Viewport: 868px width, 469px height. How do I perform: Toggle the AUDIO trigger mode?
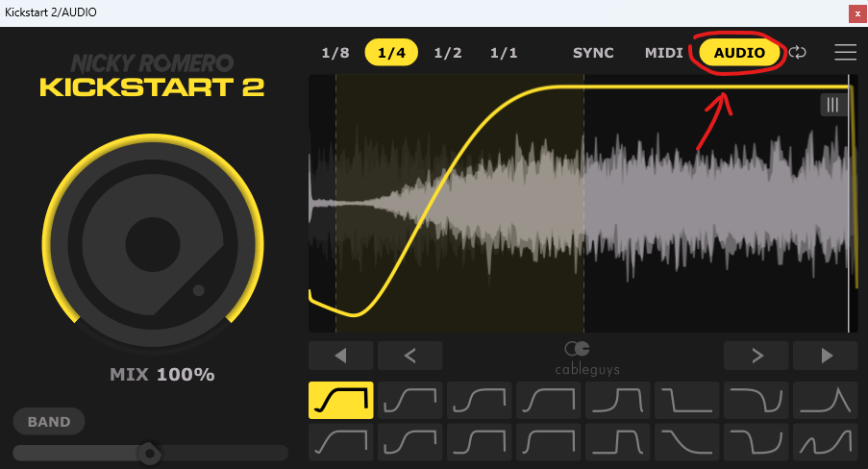(x=739, y=53)
